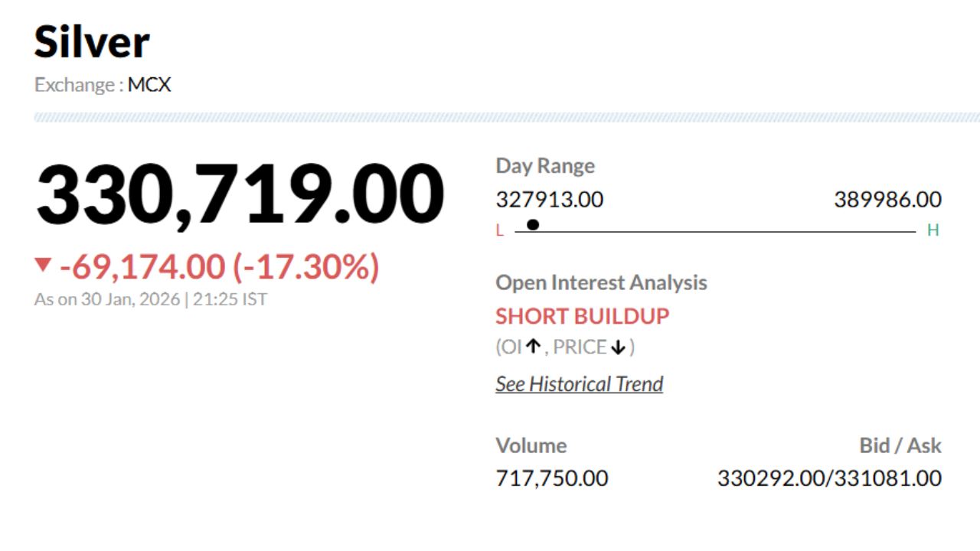Click the OI up arrow icon
Viewport: 980px width, 551px height.
click(533, 347)
